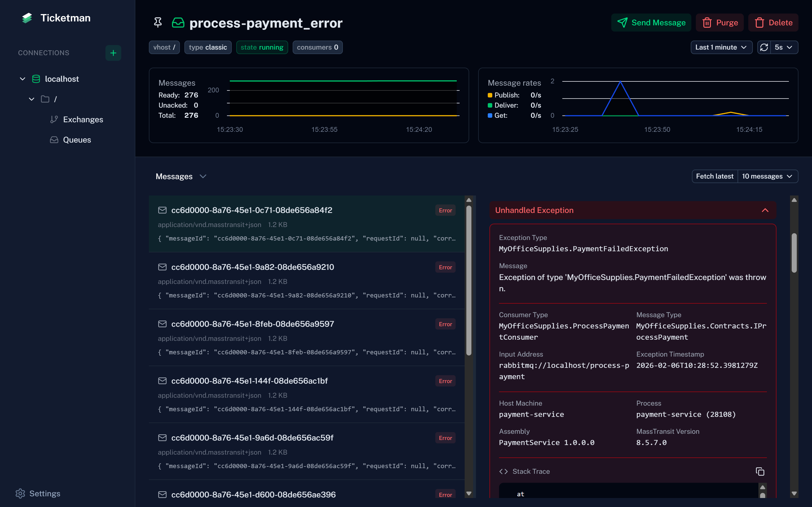The image size is (812, 507).
Task: Pin the process-payment_error queue
Action: [158, 23]
